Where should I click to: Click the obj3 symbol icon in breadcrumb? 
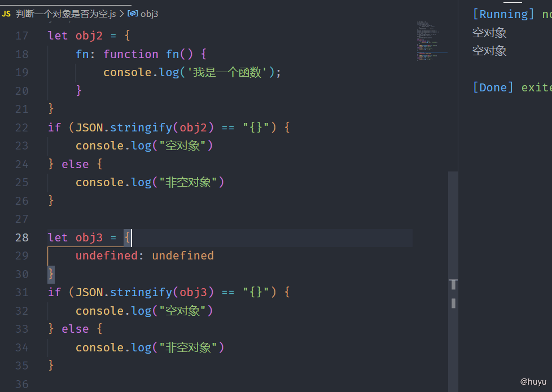coord(132,14)
